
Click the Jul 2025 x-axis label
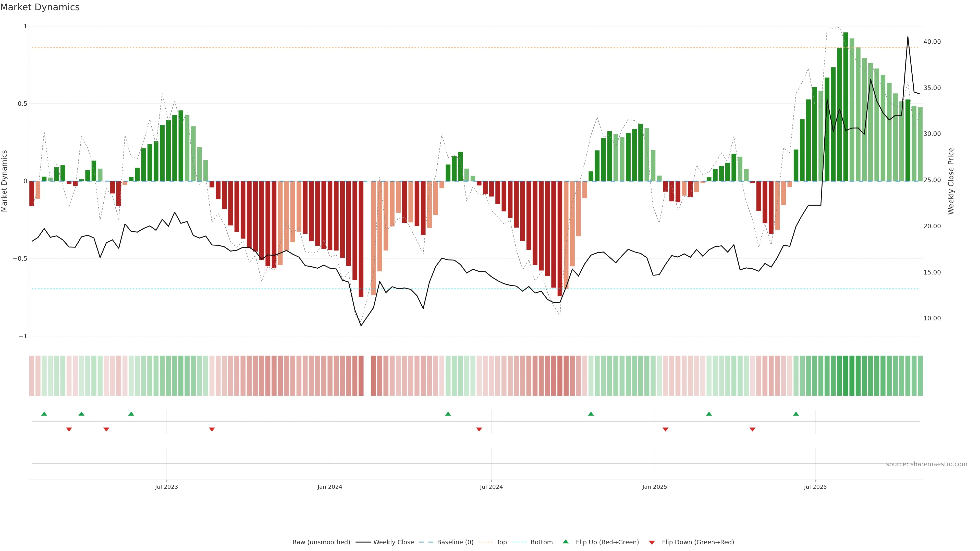(x=815, y=487)
